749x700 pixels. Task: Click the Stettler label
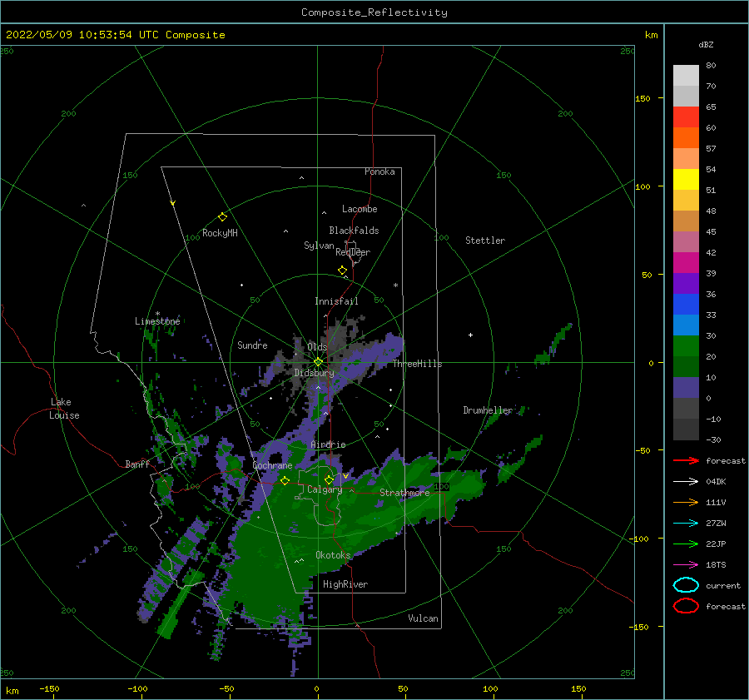tap(485, 241)
